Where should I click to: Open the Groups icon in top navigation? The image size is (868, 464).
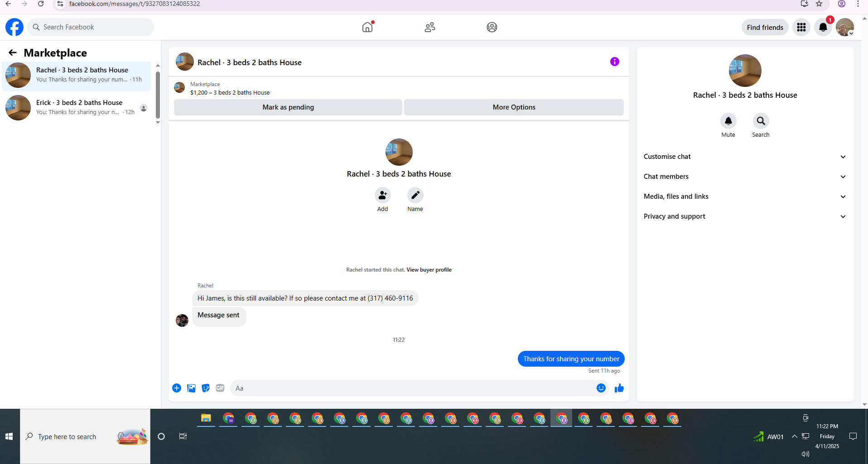click(492, 27)
